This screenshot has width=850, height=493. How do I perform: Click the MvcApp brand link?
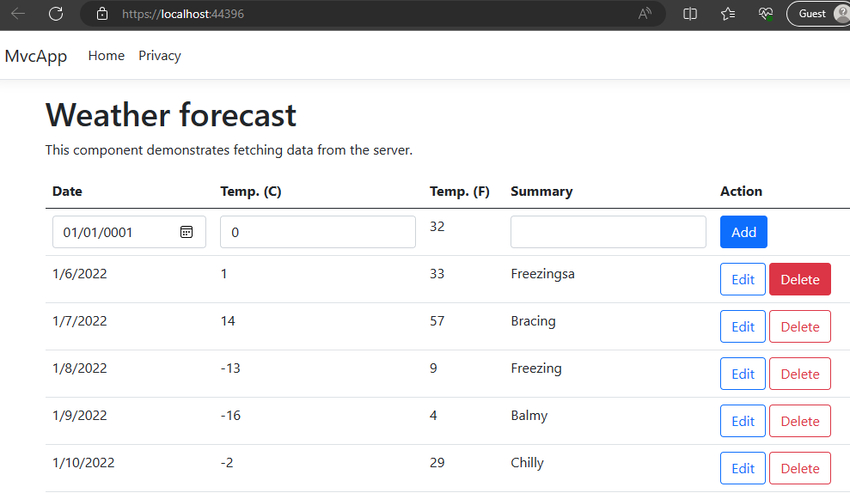(x=36, y=56)
